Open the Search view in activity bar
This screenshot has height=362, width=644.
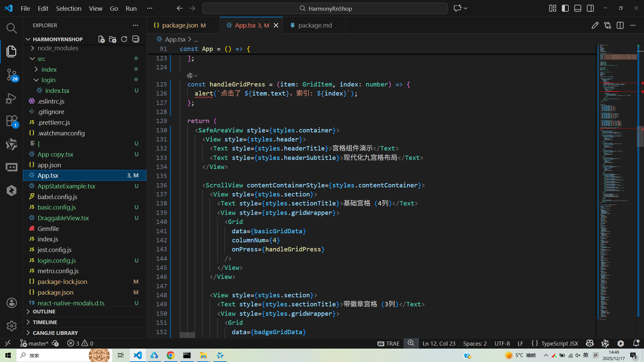click(x=11, y=28)
